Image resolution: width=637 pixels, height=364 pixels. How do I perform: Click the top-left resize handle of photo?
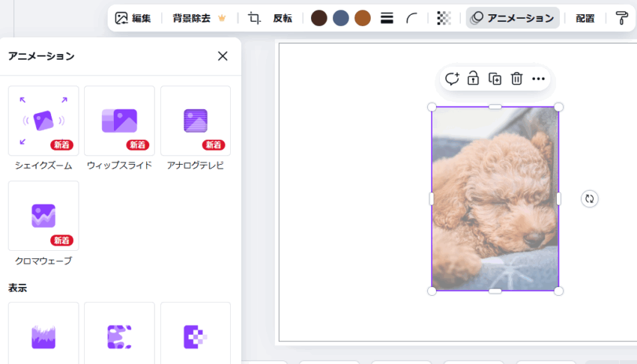click(432, 107)
